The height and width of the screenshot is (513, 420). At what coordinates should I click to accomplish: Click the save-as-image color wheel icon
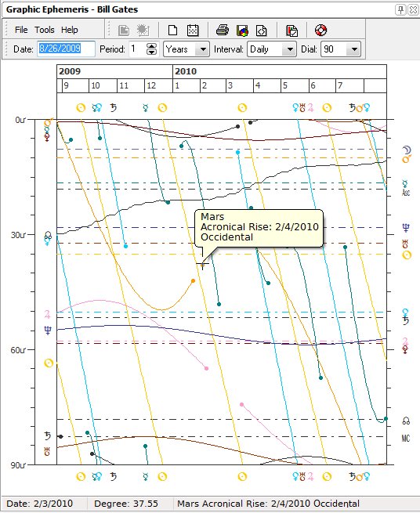[242, 31]
